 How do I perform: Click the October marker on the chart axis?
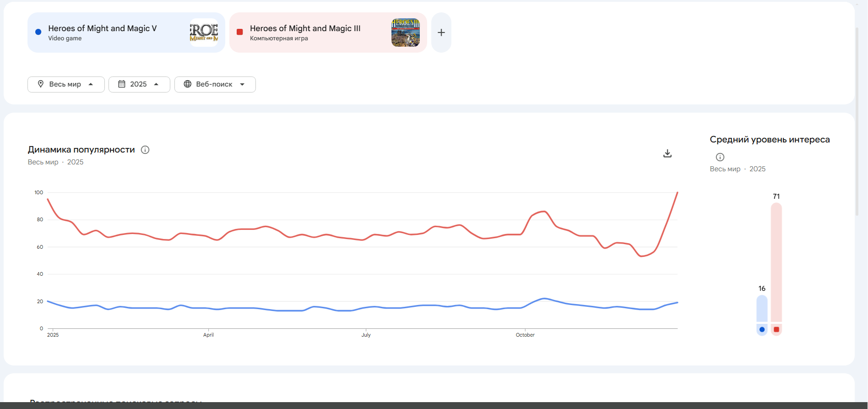tap(525, 335)
